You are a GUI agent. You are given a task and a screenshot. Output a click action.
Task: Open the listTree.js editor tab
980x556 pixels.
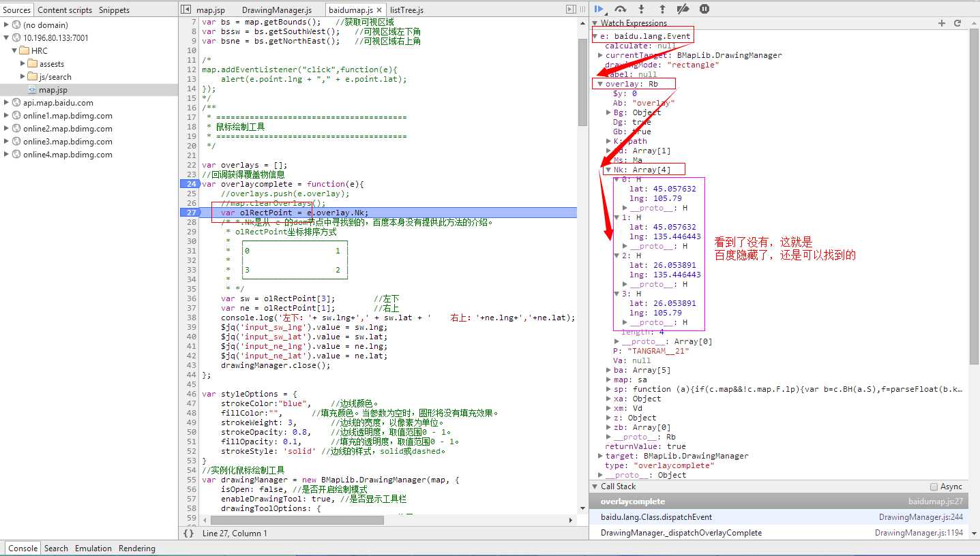(x=406, y=10)
